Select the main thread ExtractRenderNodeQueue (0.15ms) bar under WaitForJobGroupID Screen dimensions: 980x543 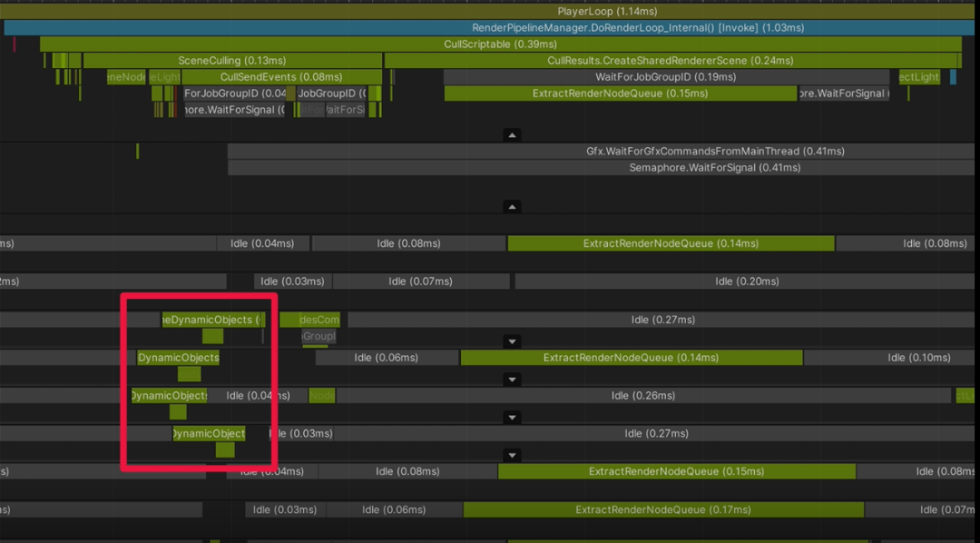tap(621, 94)
